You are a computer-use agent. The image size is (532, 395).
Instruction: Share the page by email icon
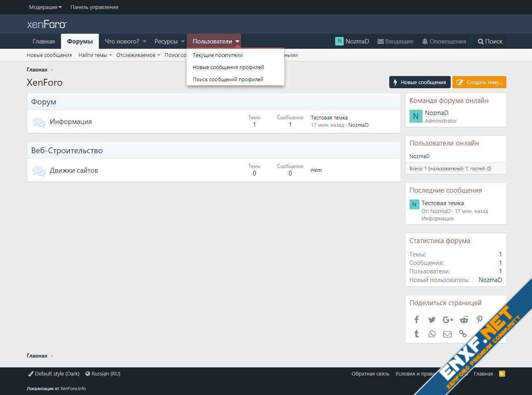(447, 334)
